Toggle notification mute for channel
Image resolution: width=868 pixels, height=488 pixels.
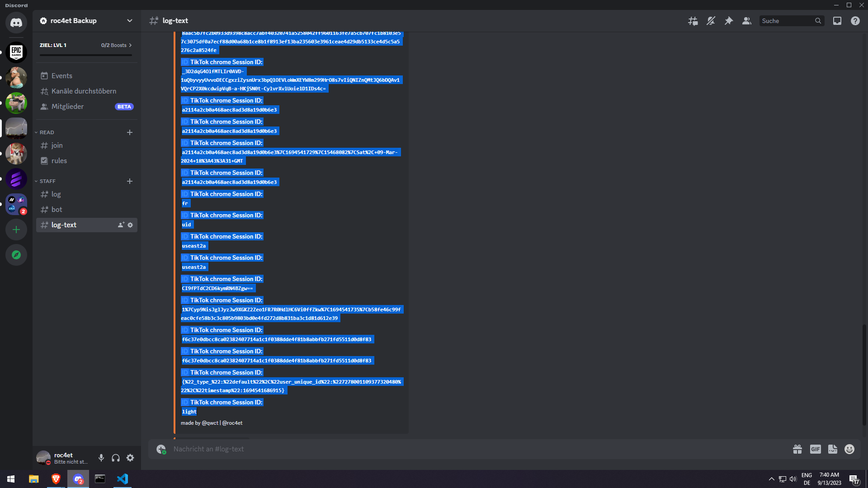(711, 21)
